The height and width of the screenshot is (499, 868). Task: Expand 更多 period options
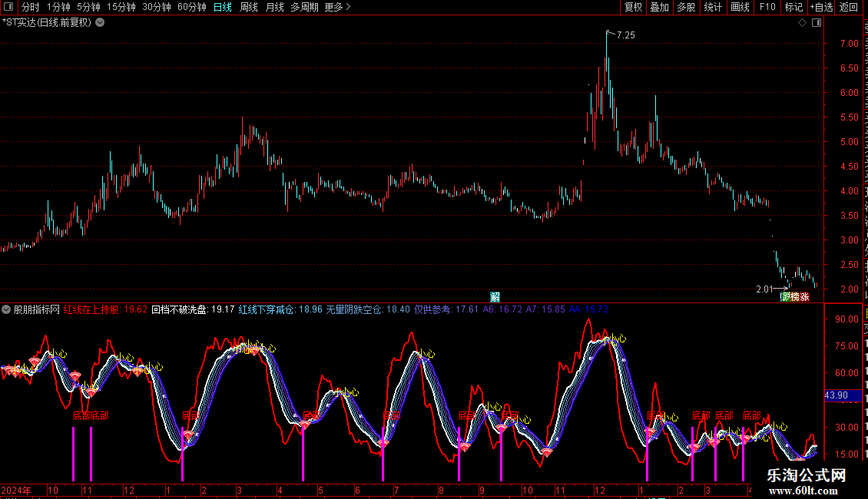[x=337, y=7]
